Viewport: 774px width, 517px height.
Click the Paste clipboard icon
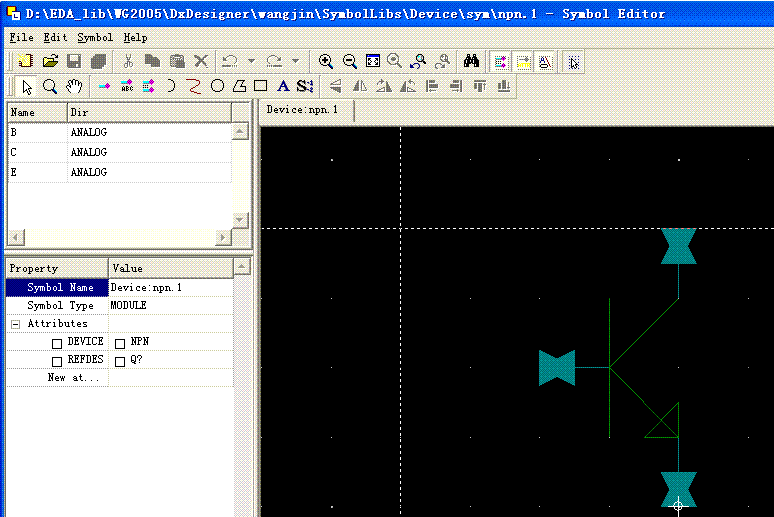click(x=177, y=61)
